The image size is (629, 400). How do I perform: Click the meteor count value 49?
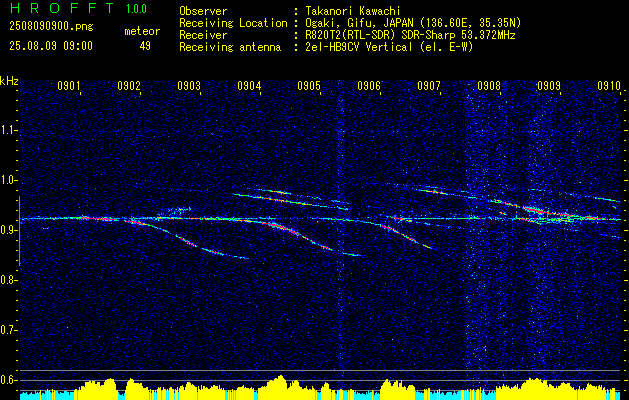pyautogui.click(x=145, y=46)
